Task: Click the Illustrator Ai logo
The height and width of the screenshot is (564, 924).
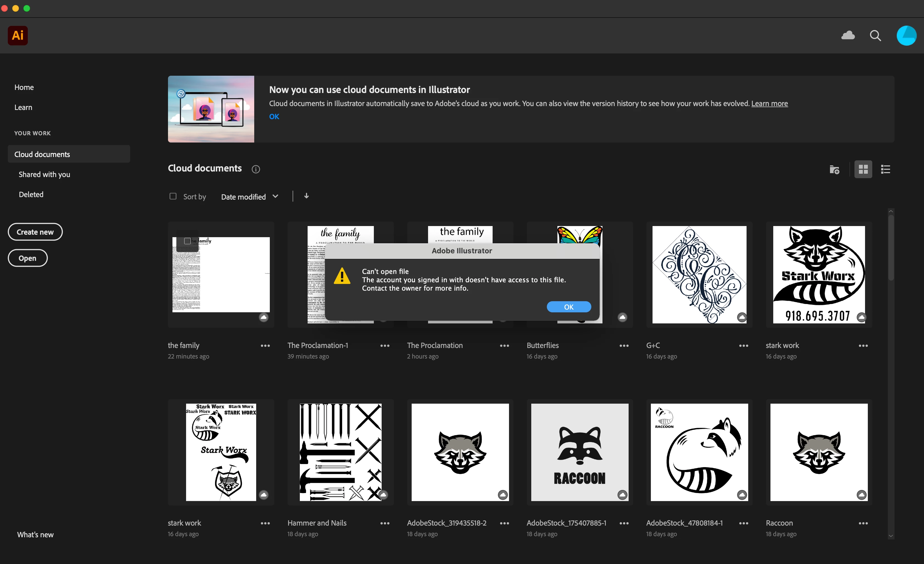Action: click(18, 36)
